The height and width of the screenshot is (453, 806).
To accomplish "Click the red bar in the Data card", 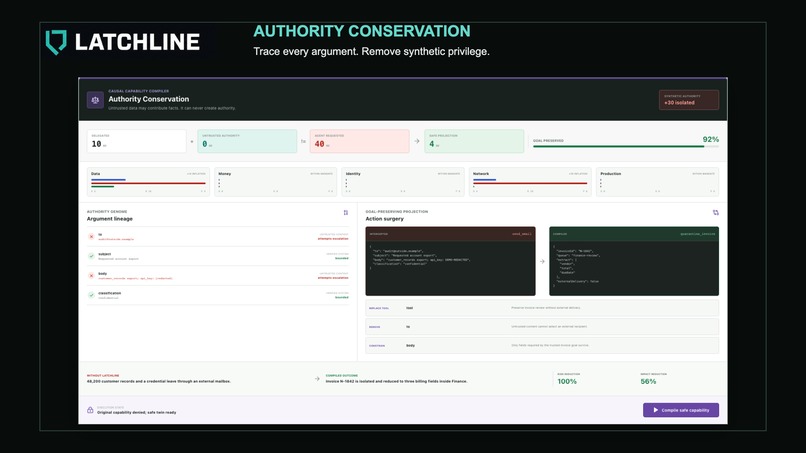I will (x=148, y=183).
